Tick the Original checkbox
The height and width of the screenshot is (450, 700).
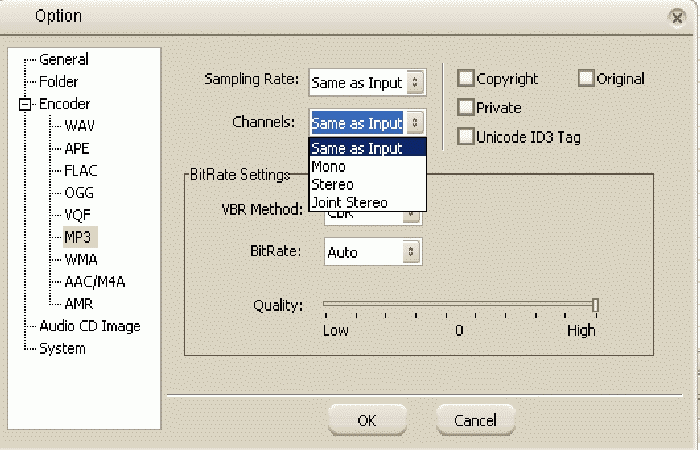click(x=587, y=79)
